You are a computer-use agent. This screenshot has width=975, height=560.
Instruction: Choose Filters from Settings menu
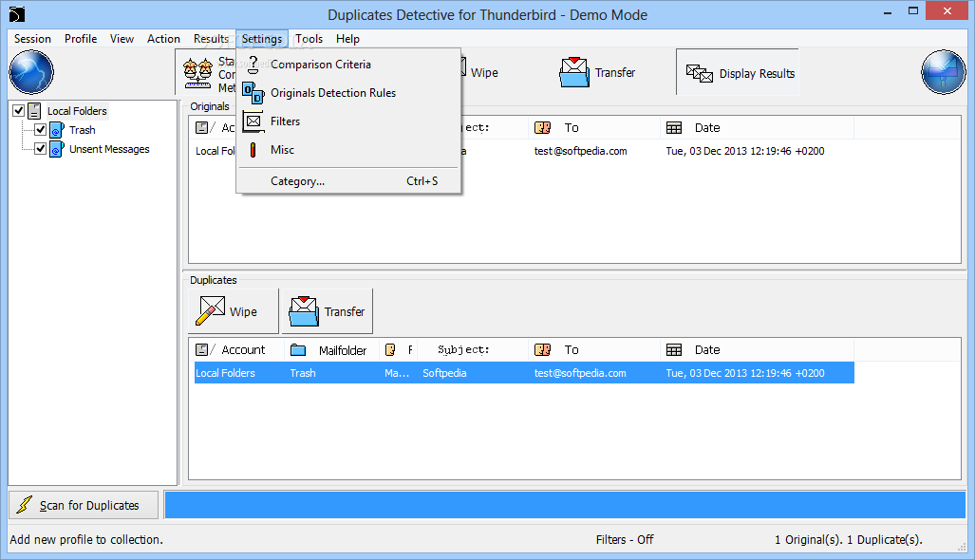tap(348, 121)
